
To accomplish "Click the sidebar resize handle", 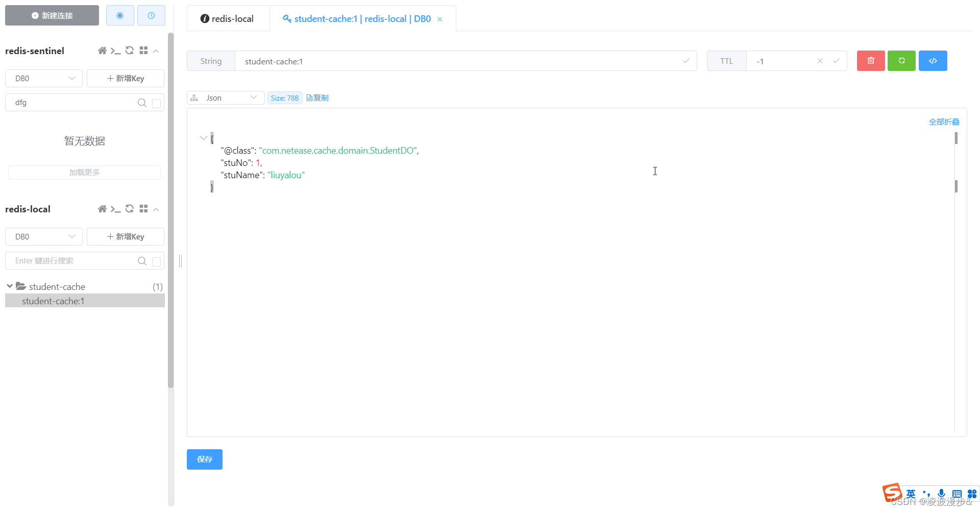I will click(180, 261).
